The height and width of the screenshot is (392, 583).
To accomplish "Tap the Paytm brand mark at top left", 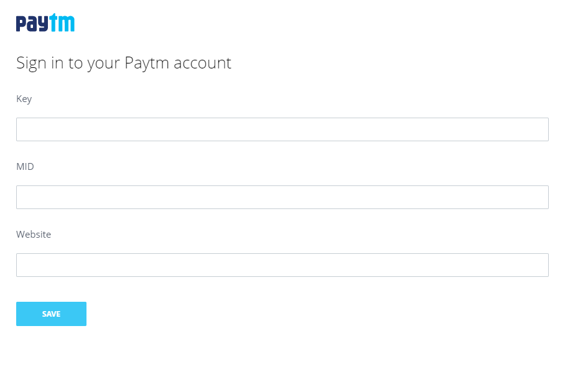I will pyautogui.click(x=45, y=22).
